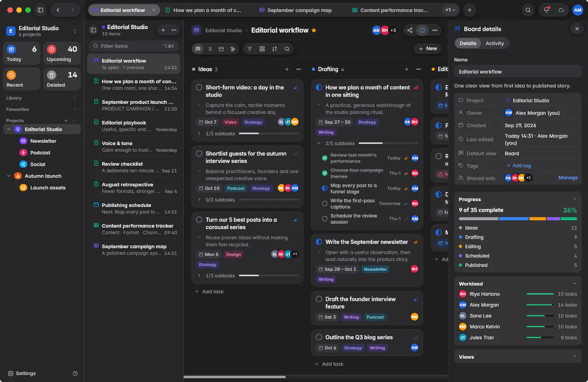The height and width of the screenshot is (382, 588).
Task: Collapse the 2/5 subtasks list
Action: [x=319, y=143]
